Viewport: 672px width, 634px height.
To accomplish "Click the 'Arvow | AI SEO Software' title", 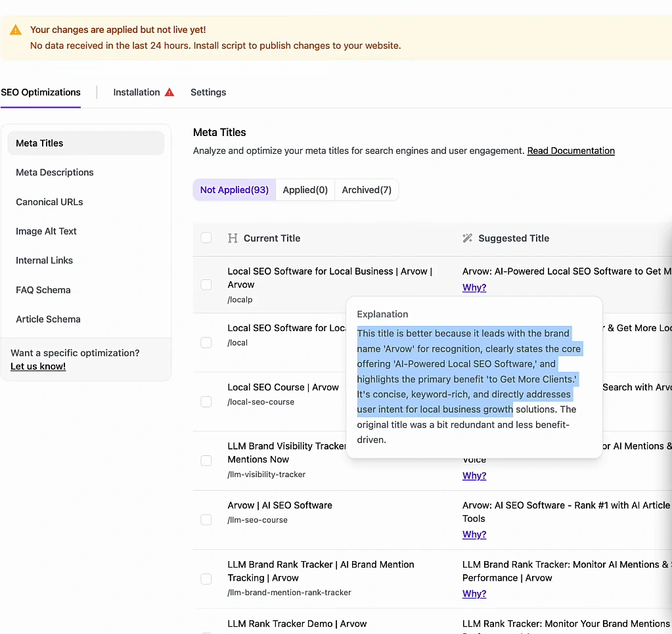I will pos(280,505).
